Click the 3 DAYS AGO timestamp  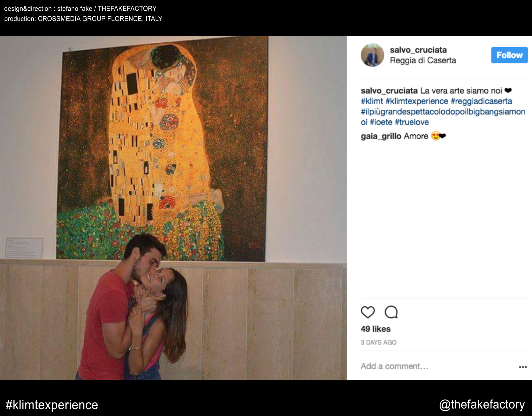click(378, 342)
